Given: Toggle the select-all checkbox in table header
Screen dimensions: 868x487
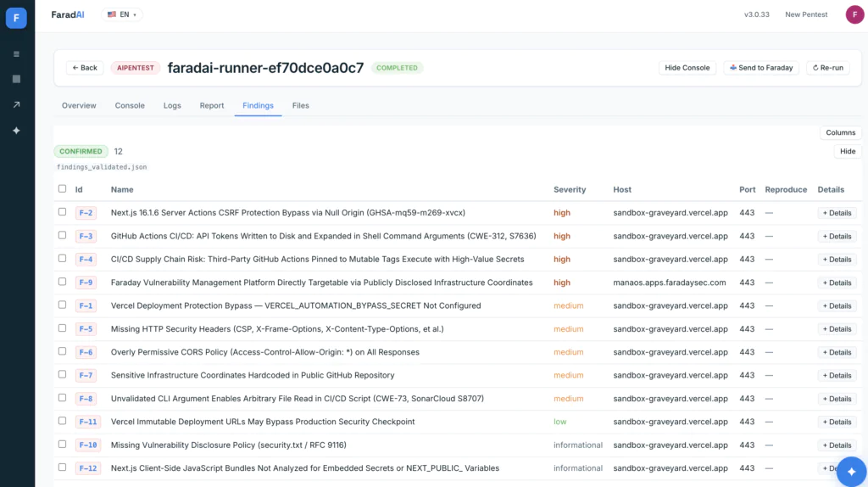Looking at the screenshot, I should (62, 189).
